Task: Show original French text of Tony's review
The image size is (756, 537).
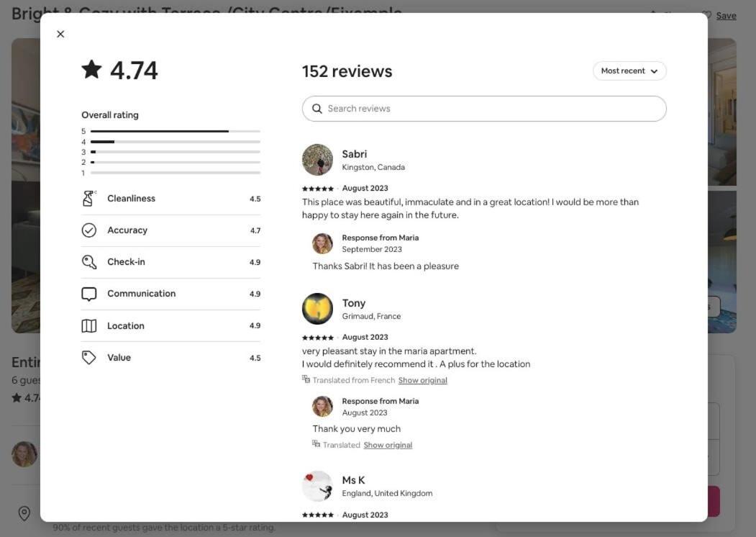Action: 422,380
